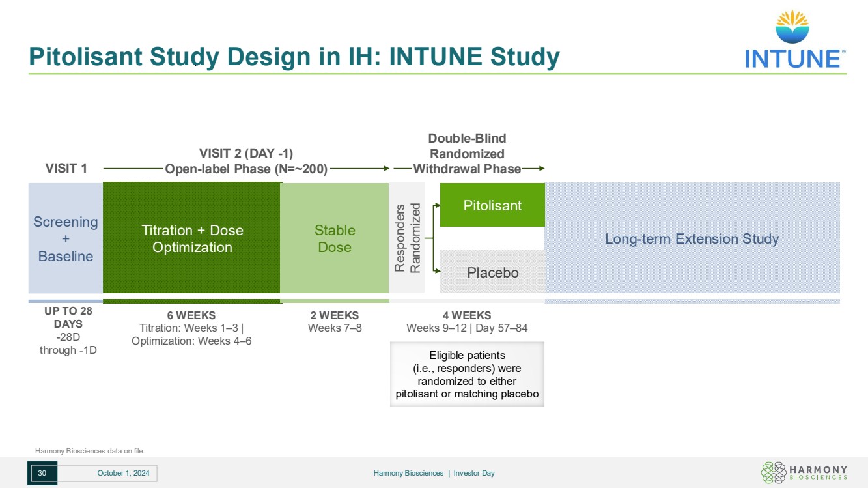The width and height of the screenshot is (868, 488).
Task: Click the Long-term Extension Study block
Action: [692, 238]
